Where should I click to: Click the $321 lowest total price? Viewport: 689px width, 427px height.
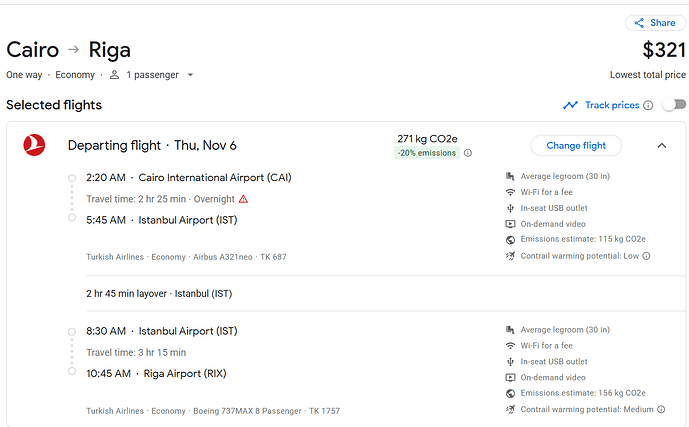(x=664, y=50)
